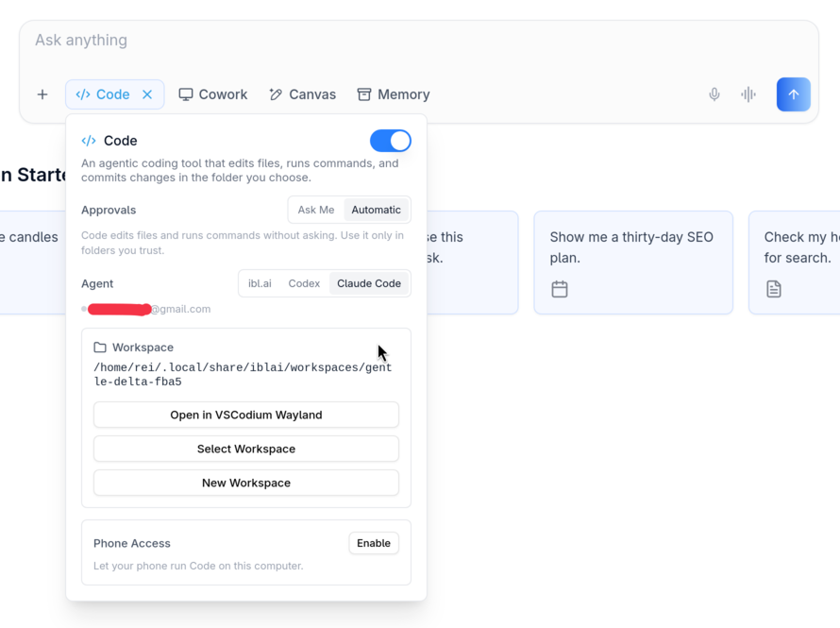Click the Select Workspace button
Viewport: 840px width, 628px height.
point(246,449)
